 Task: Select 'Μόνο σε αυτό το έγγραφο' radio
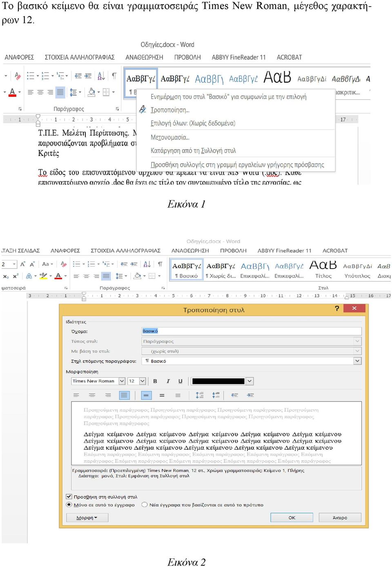click(69, 505)
